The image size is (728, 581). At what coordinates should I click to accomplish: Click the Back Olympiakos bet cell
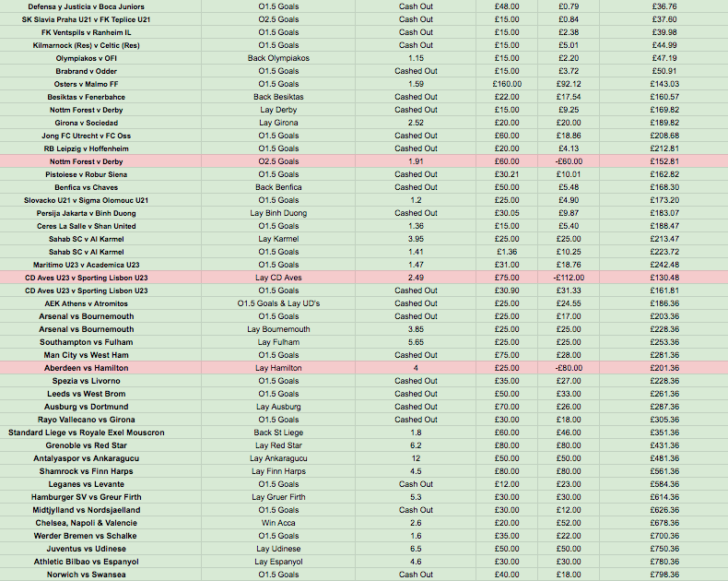[x=278, y=58]
